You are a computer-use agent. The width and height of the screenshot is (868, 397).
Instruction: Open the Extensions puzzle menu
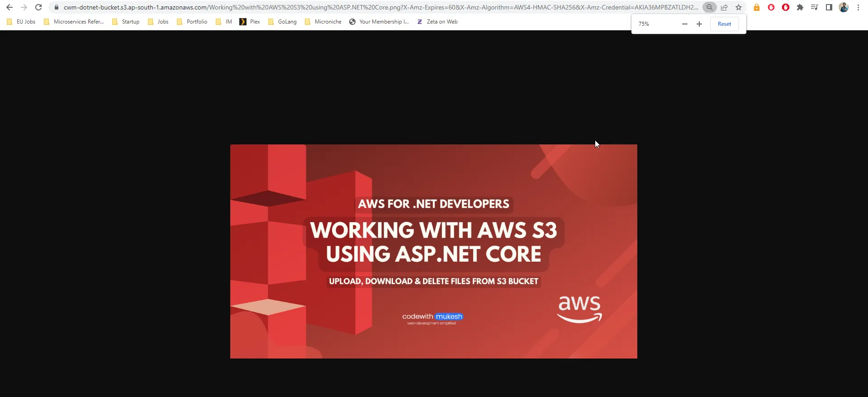tap(800, 7)
